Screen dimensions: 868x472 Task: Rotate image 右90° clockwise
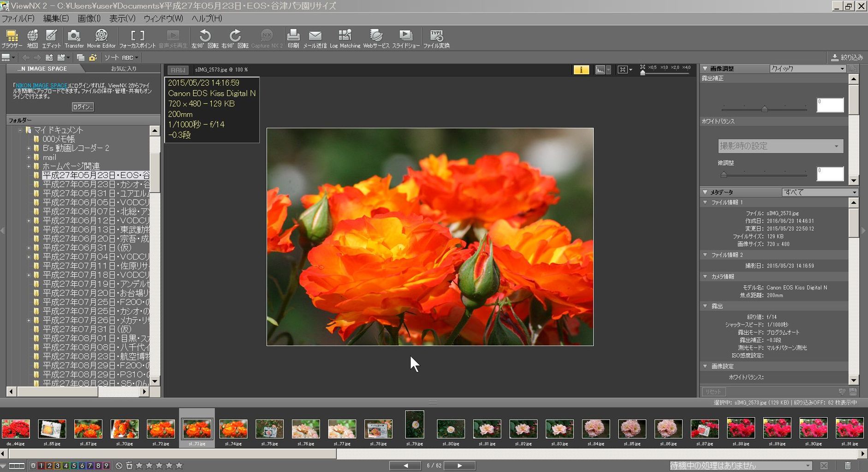(235, 39)
